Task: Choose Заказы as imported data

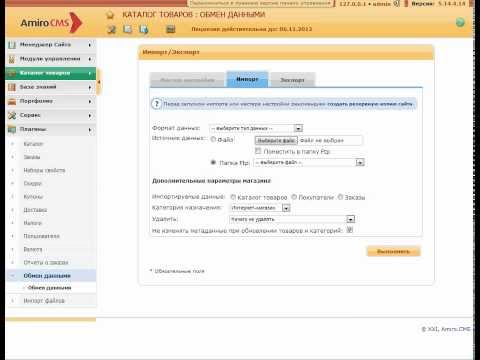Action: (340, 197)
